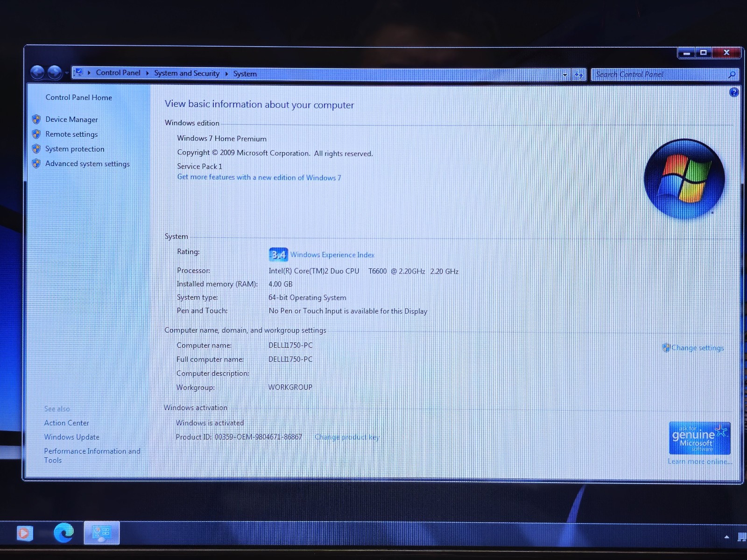The image size is (747, 560).
Task: Click the Back navigation arrow button
Action: [37, 73]
